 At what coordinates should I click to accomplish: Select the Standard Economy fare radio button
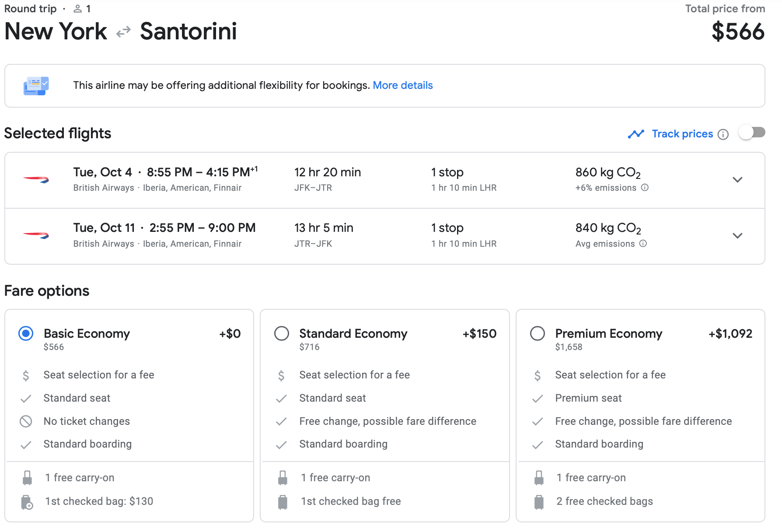coord(282,334)
